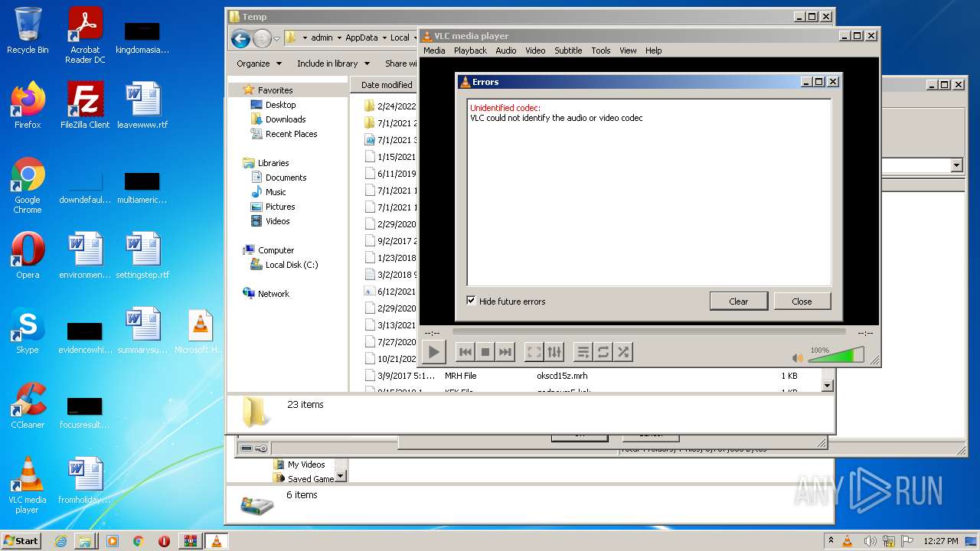980x551 pixels.
Task: Select Downloads under Favorites
Action: (x=286, y=119)
